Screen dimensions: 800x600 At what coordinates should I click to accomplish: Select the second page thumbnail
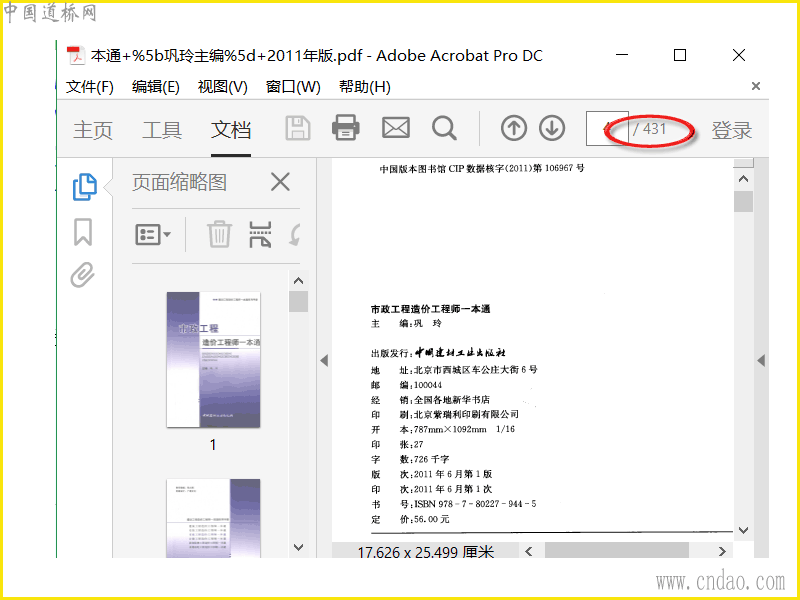pyautogui.click(x=213, y=518)
